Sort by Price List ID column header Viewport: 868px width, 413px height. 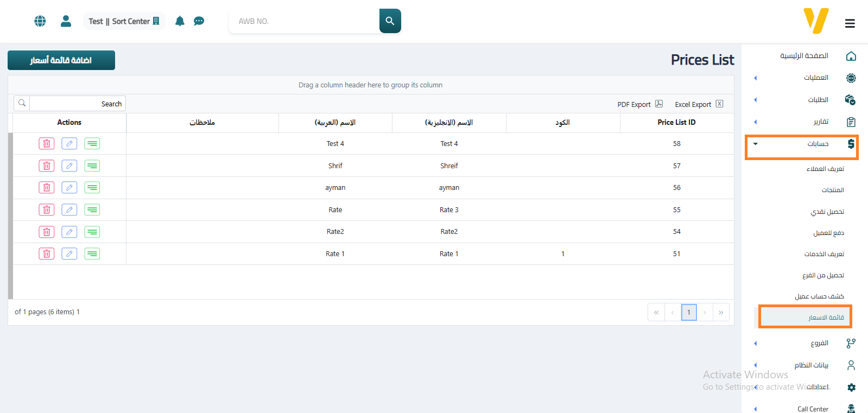click(677, 123)
